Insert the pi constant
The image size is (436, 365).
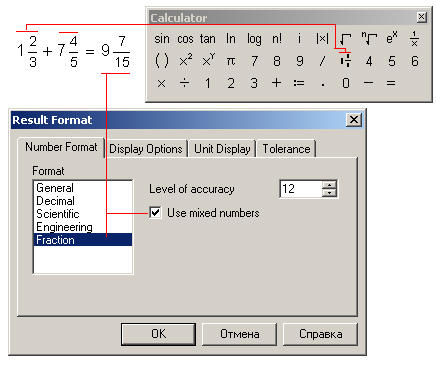[231, 61]
